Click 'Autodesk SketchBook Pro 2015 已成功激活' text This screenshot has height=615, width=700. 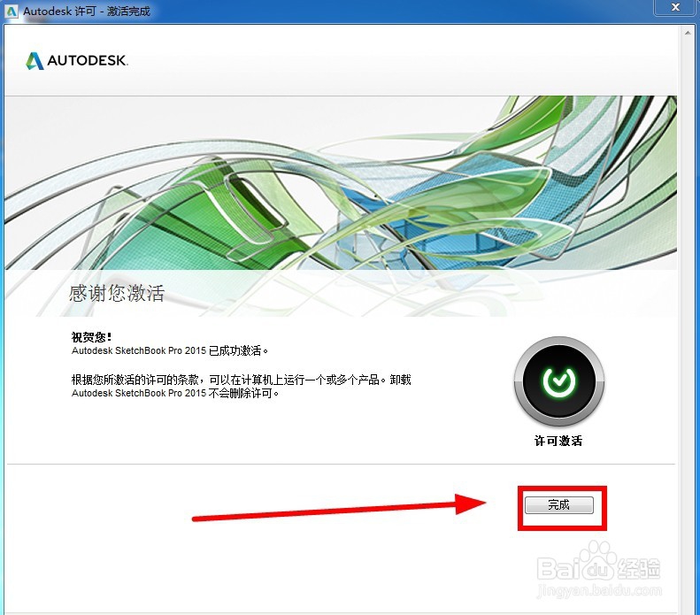(x=170, y=350)
